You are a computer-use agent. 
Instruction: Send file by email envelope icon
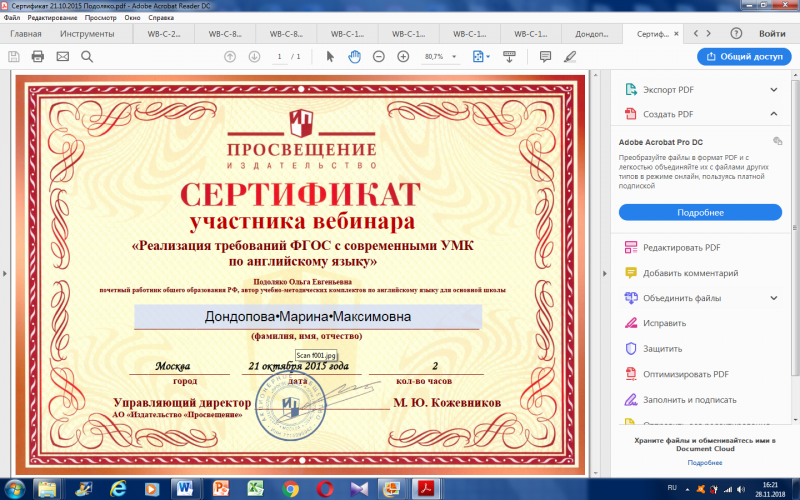[x=62, y=56]
